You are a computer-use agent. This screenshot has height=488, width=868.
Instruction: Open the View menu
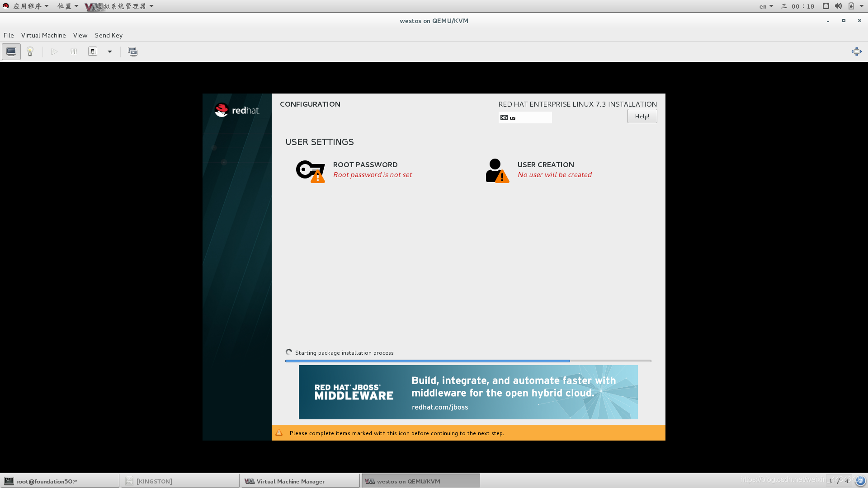click(x=80, y=35)
